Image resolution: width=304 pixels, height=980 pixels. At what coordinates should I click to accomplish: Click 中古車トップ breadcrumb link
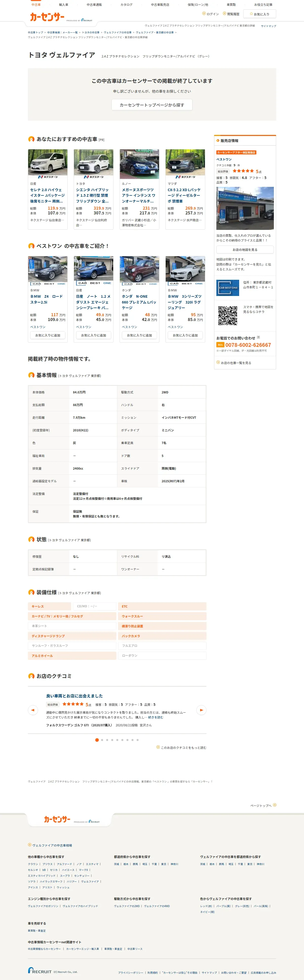click(x=35, y=32)
